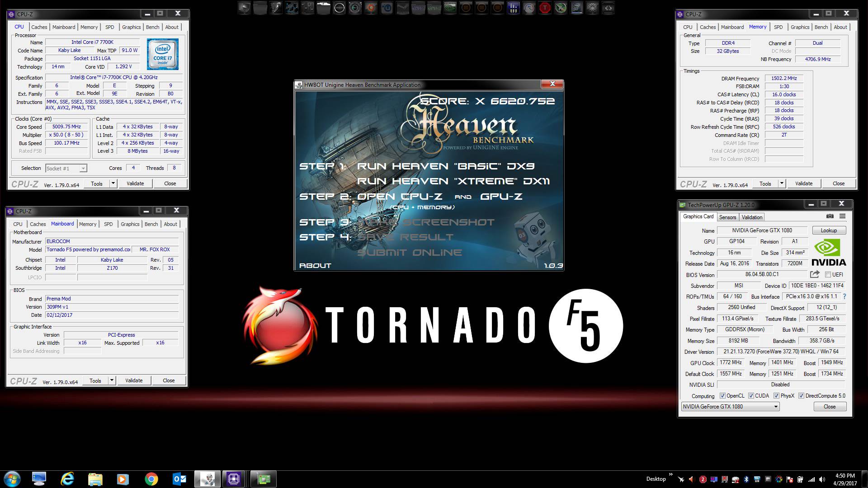Run Heaven "Basic" DX9 benchmark

coord(446,166)
